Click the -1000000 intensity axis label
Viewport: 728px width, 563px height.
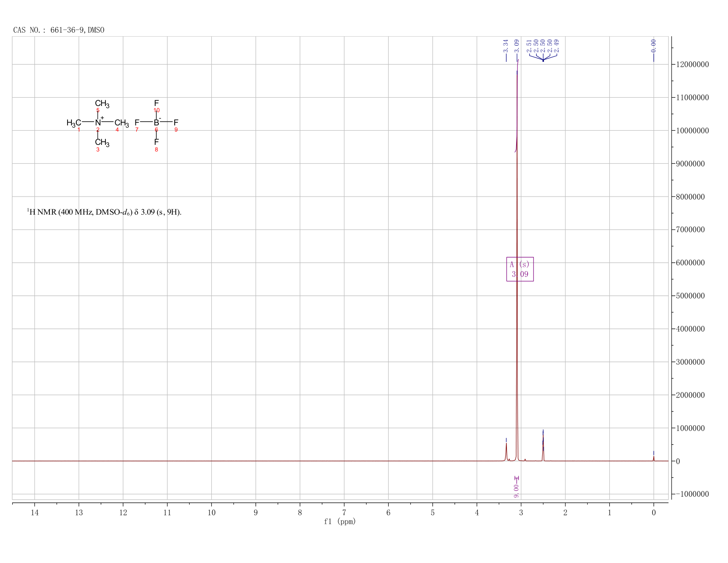(692, 494)
